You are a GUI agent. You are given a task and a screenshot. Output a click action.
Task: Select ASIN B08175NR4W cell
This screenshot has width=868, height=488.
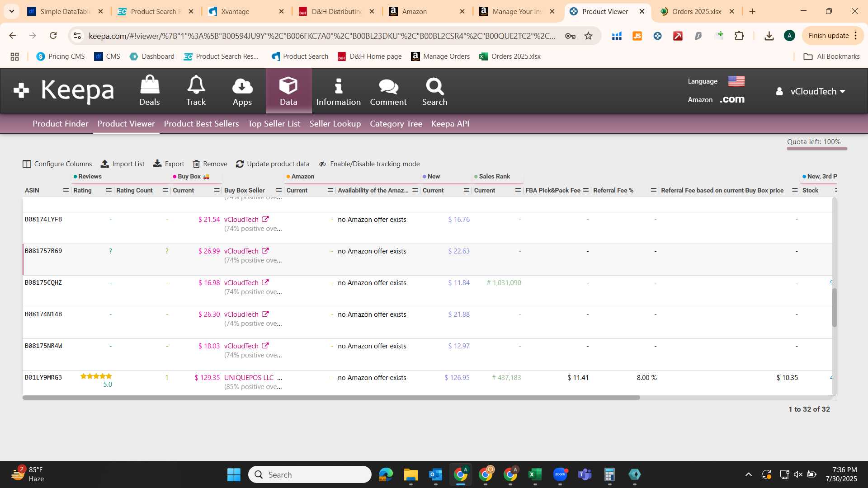(x=43, y=346)
